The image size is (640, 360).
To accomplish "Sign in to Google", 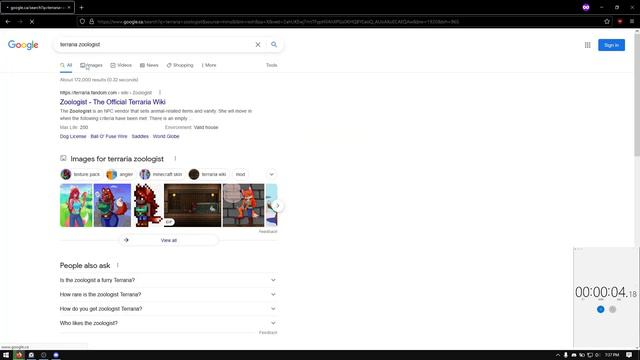I will pyautogui.click(x=611, y=45).
